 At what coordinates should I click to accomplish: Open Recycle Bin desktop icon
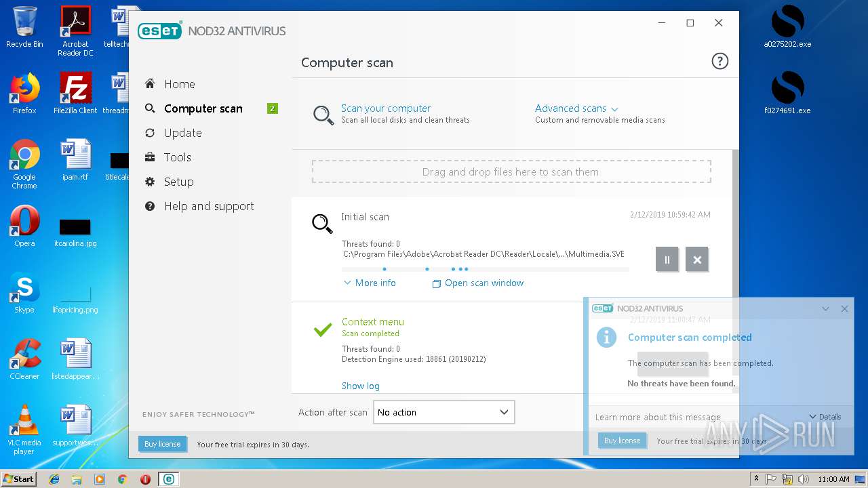tap(24, 27)
